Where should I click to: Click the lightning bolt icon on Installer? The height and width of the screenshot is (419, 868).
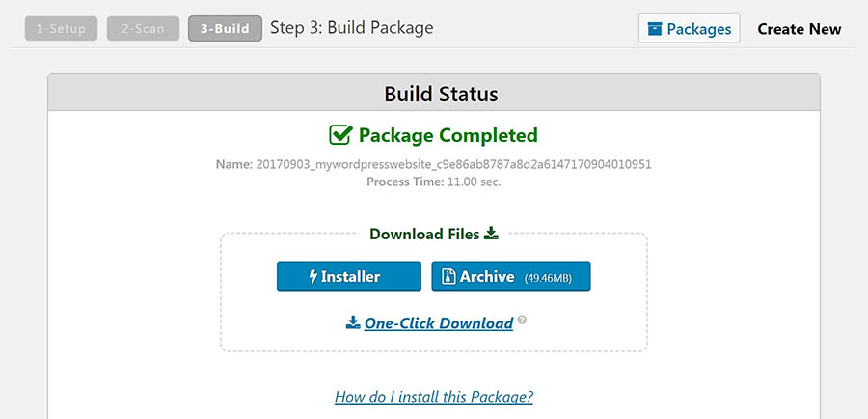(x=313, y=276)
